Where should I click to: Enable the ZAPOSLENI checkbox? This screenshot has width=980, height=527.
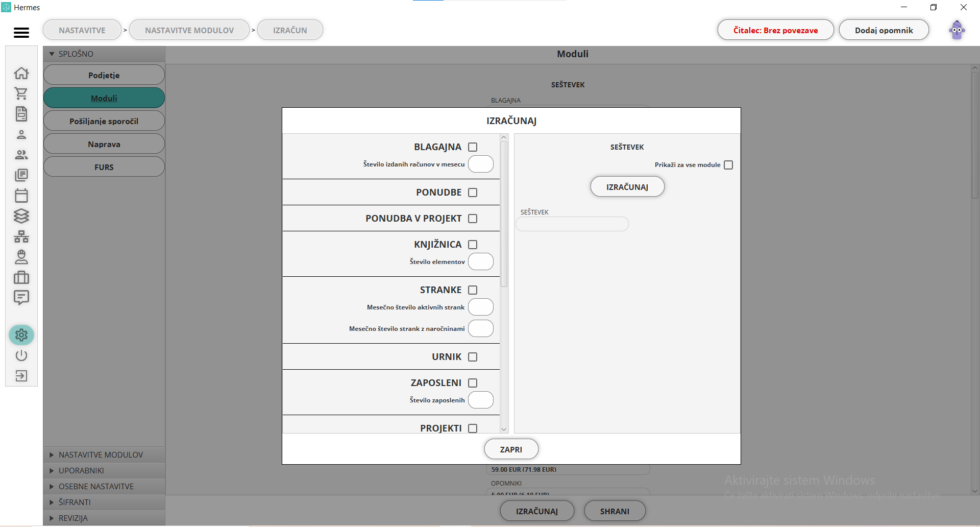(473, 383)
